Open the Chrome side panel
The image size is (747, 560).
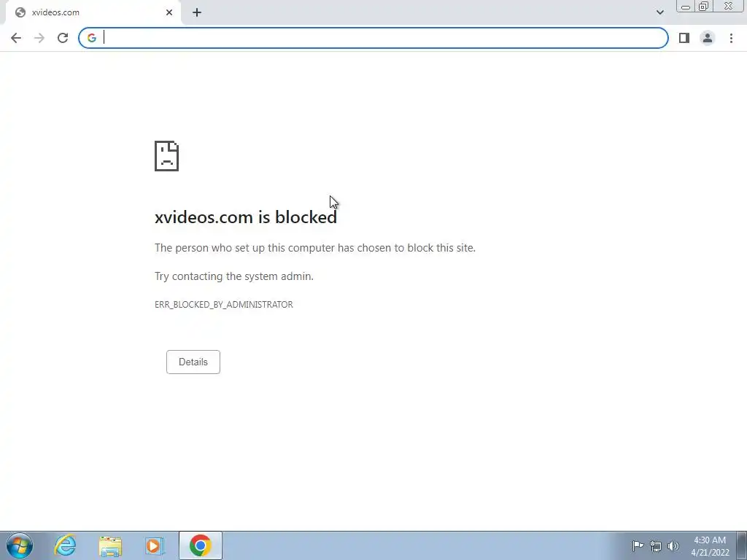tap(684, 38)
